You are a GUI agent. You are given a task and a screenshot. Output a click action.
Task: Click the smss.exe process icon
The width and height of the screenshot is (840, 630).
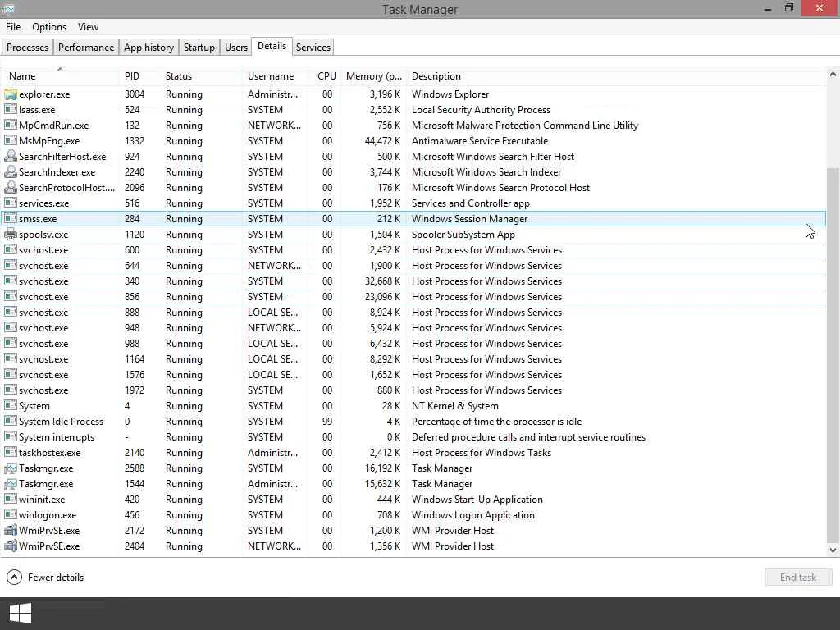10,218
